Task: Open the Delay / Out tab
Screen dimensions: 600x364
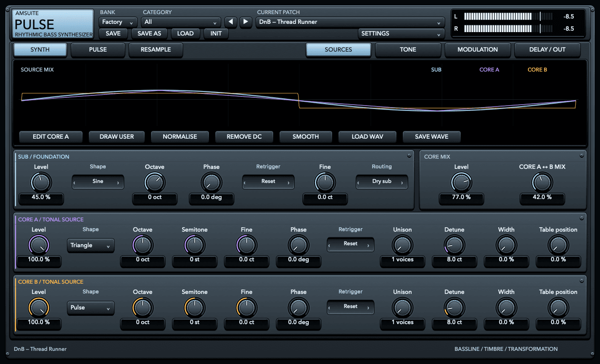Action: tap(547, 50)
